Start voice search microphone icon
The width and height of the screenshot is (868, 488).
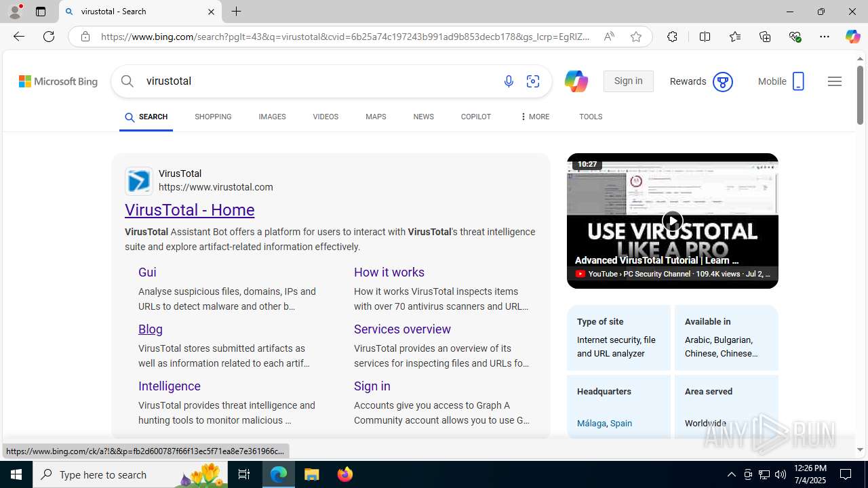(509, 81)
